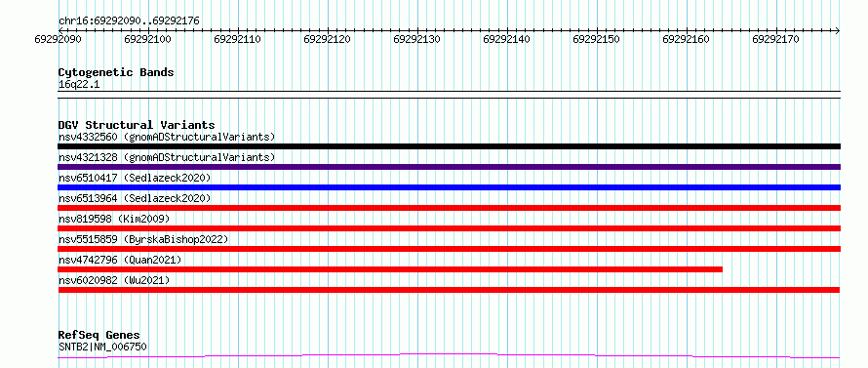Image resolution: width=868 pixels, height=368 pixels.
Task: Open nsv4742796 (Quan2021) label
Action: 120,260
